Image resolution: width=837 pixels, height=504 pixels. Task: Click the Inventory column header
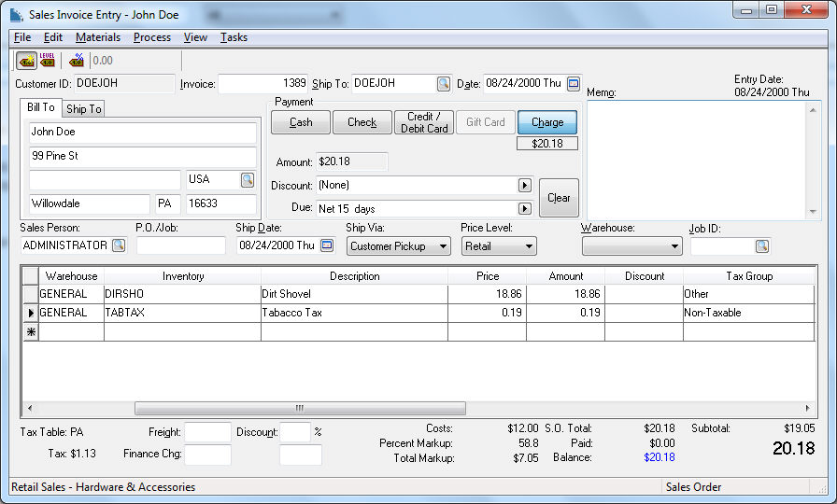pyautogui.click(x=182, y=276)
